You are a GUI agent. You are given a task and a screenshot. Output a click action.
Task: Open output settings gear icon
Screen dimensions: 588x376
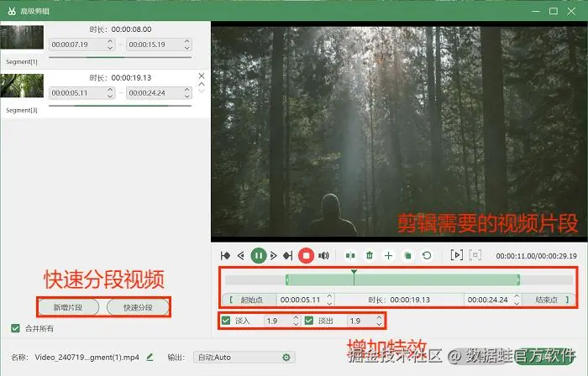coord(286,358)
